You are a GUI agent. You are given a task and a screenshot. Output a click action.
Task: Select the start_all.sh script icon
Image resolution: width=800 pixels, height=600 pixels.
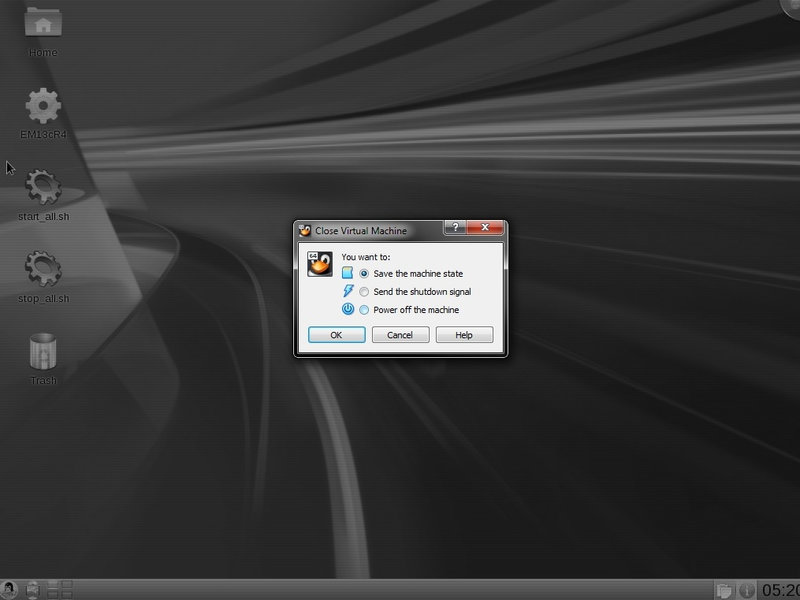tap(42, 187)
